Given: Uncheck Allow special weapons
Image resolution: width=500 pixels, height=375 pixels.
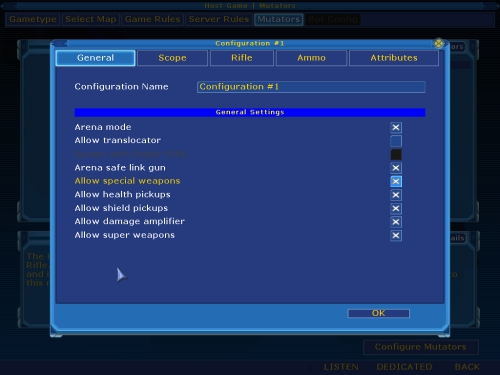Looking at the screenshot, I should pos(396,181).
